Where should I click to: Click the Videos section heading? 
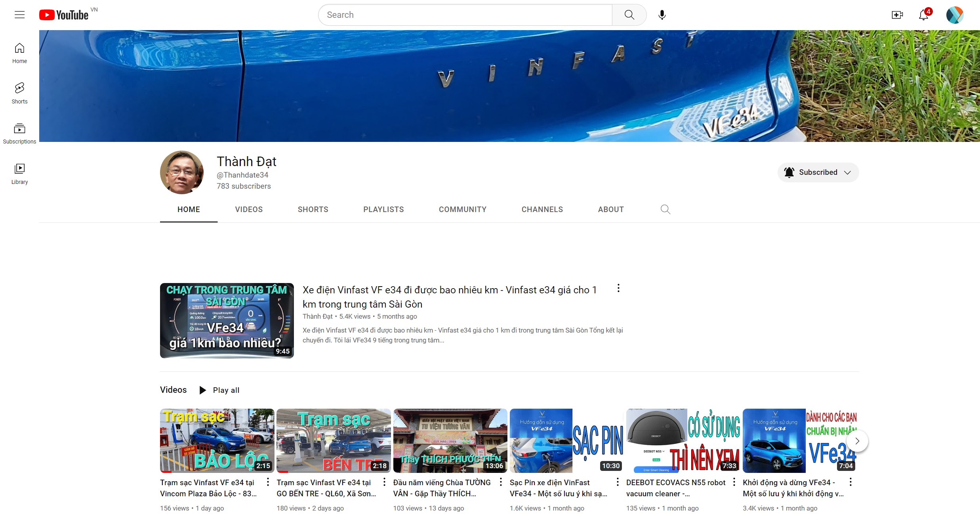(x=173, y=390)
